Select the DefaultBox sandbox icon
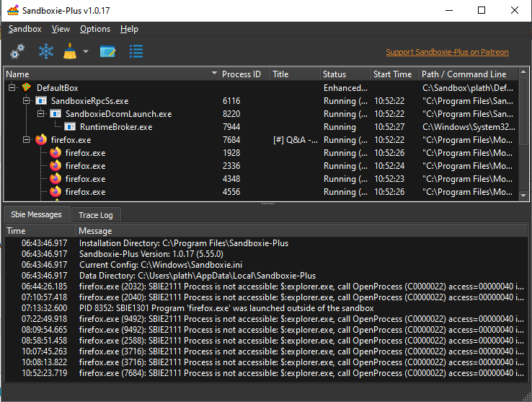Viewport: 532px width, 402px height. point(27,88)
